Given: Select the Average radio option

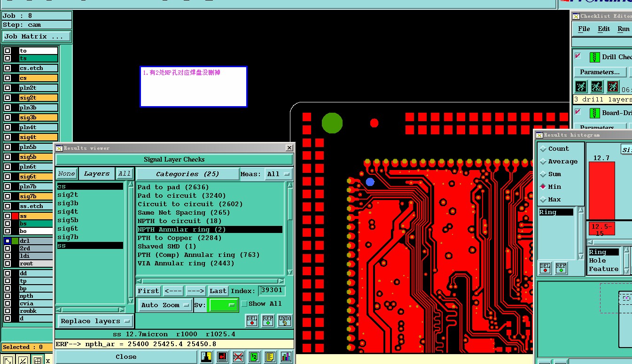Looking at the screenshot, I should coord(543,161).
